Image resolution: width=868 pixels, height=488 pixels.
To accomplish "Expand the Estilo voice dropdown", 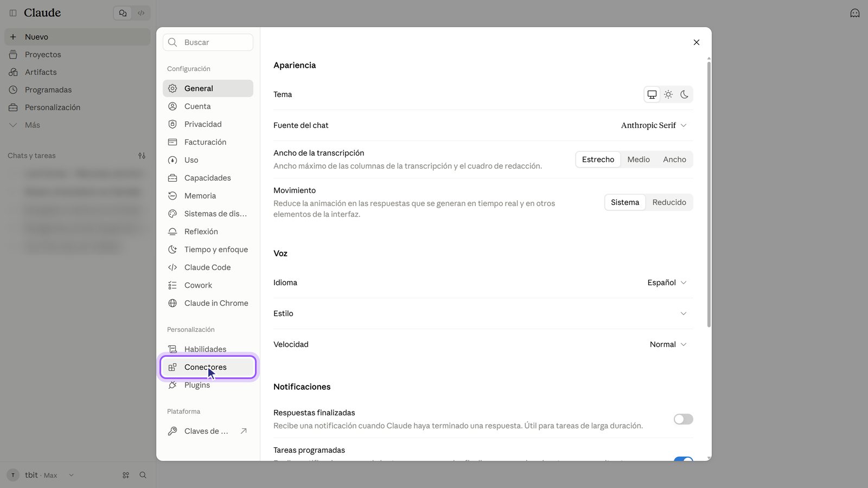I will click(684, 313).
